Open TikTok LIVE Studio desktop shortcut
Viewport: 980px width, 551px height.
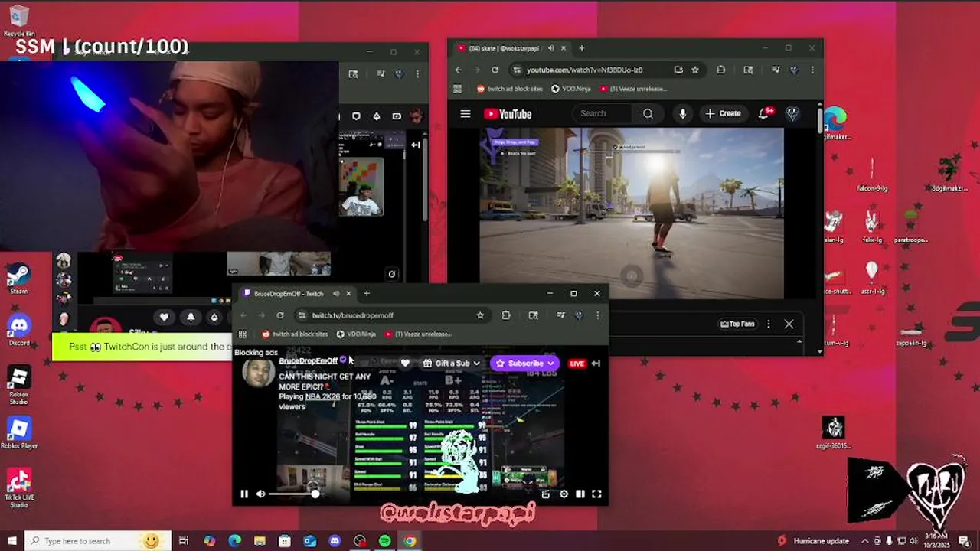pos(18,488)
